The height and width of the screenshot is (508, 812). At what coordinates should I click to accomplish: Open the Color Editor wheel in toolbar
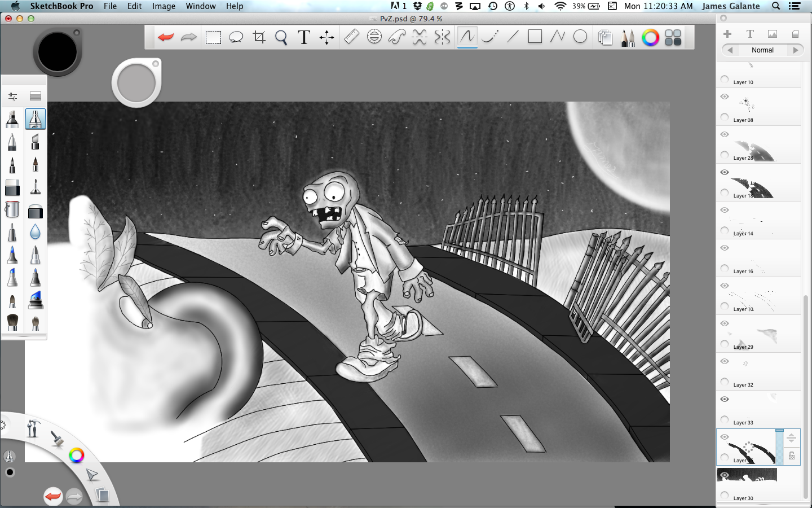coord(650,38)
